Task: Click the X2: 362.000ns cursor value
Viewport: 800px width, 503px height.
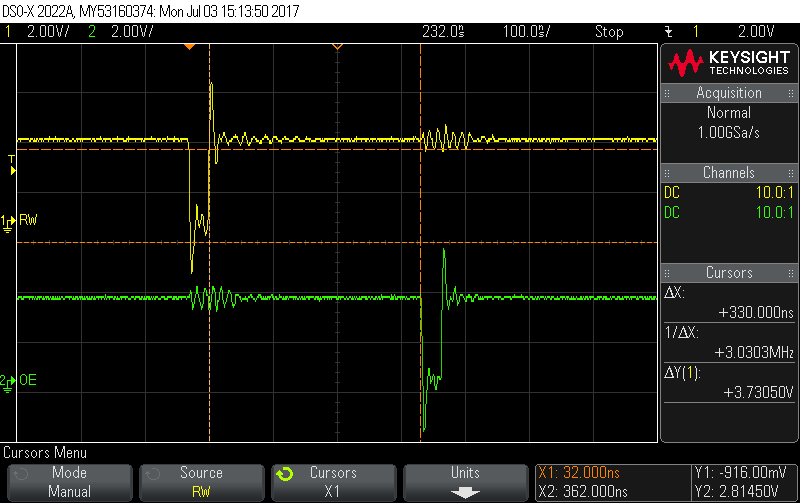Action: pyautogui.click(x=583, y=492)
